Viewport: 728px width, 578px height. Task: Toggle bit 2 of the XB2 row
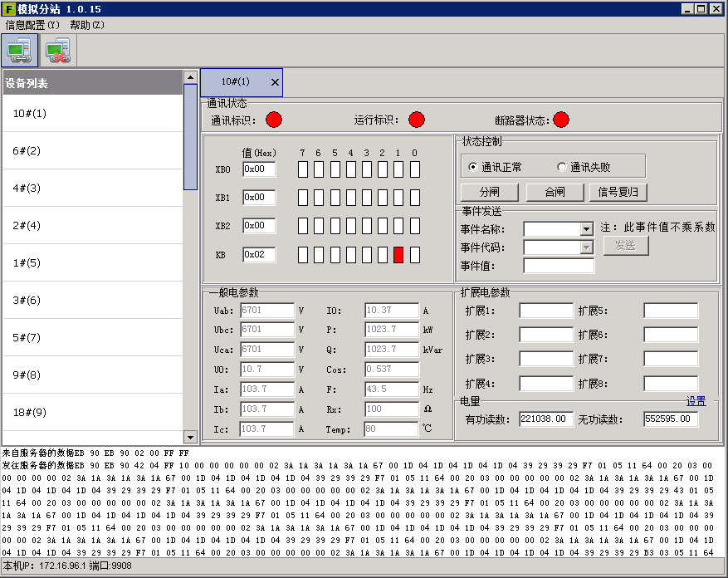(383, 226)
